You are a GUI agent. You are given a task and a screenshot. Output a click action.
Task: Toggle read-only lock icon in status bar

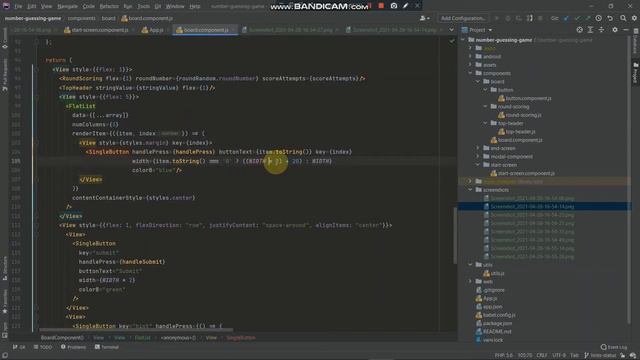tap(622, 356)
